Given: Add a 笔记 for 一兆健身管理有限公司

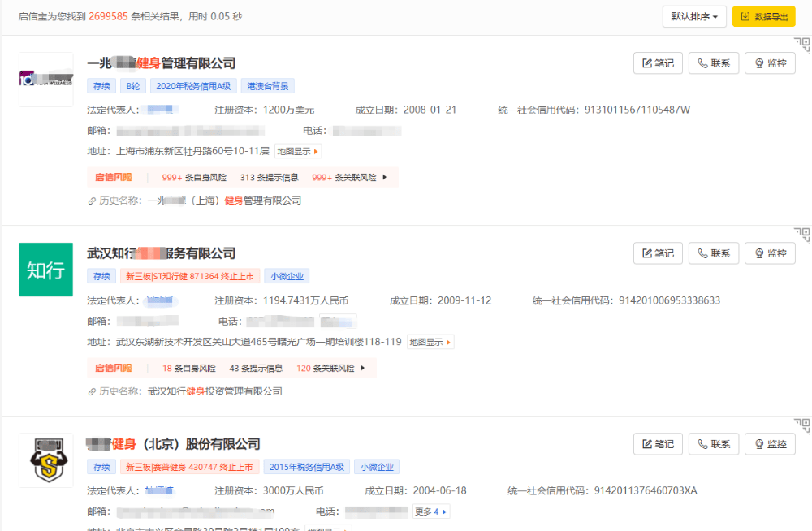Looking at the screenshot, I should click(x=658, y=63).
